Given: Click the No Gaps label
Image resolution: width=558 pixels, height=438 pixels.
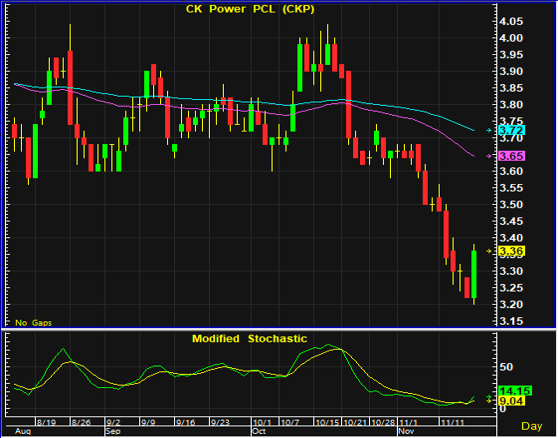Looking at the screenshot, I should click(33, 323).
